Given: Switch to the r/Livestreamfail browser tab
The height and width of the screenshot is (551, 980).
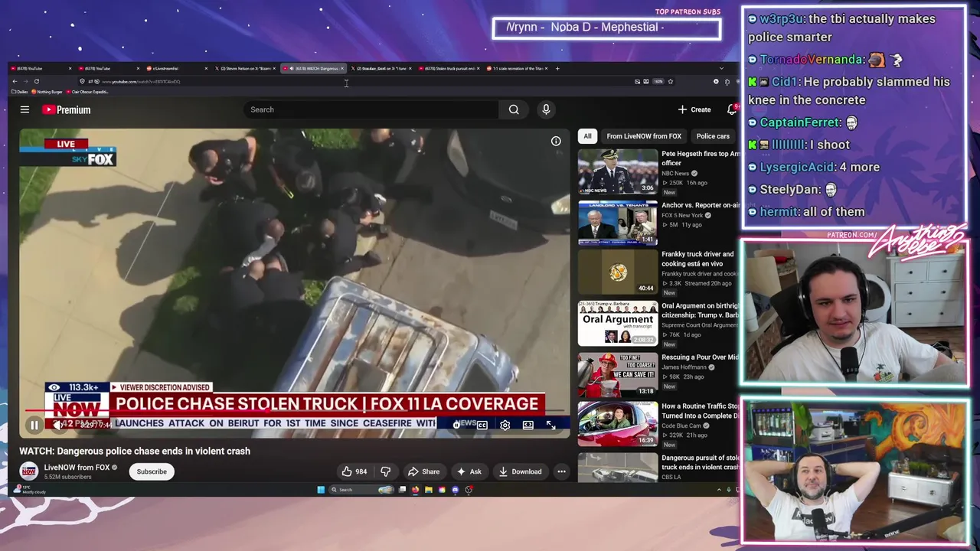Looking at the screenshot, I should (x=175, y=68).
